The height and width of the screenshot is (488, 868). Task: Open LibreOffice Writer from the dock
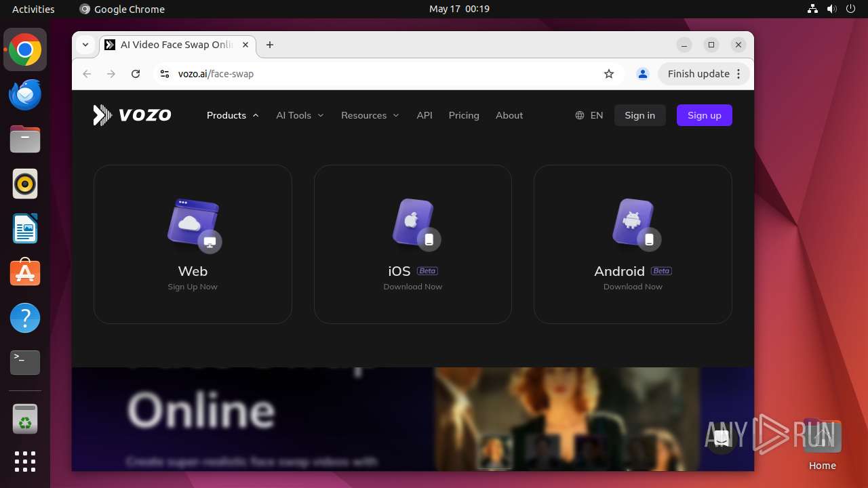tap(25, 228)
